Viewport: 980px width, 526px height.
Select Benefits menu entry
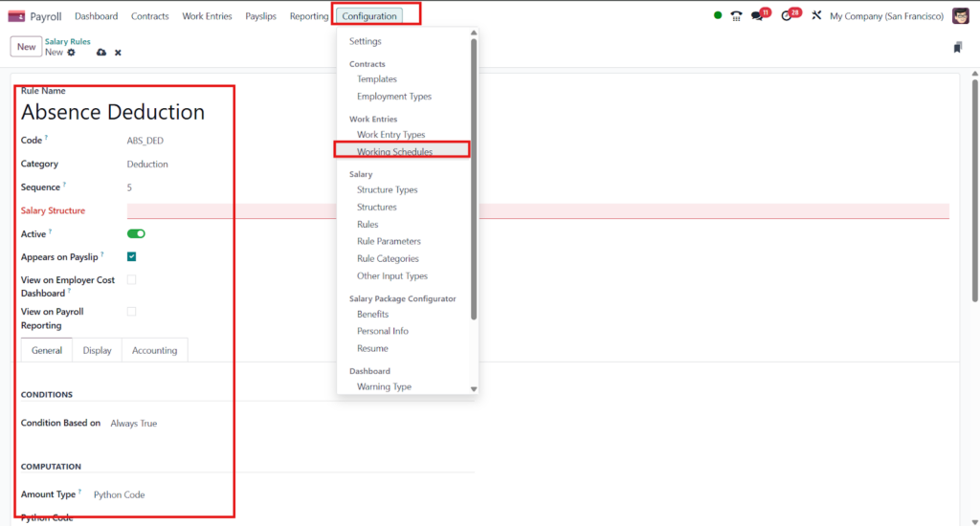(x=373, y=315)
